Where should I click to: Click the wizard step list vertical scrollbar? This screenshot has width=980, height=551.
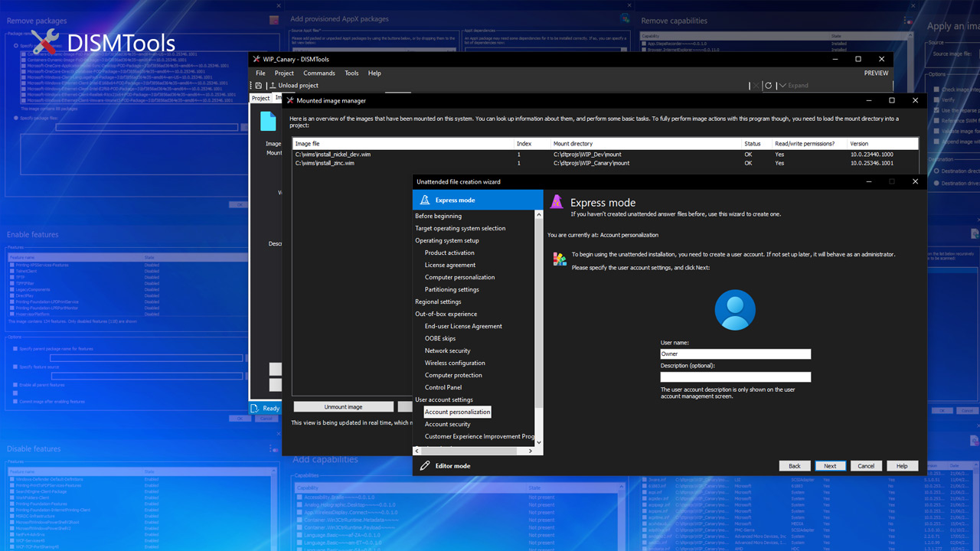coord(539,328)
